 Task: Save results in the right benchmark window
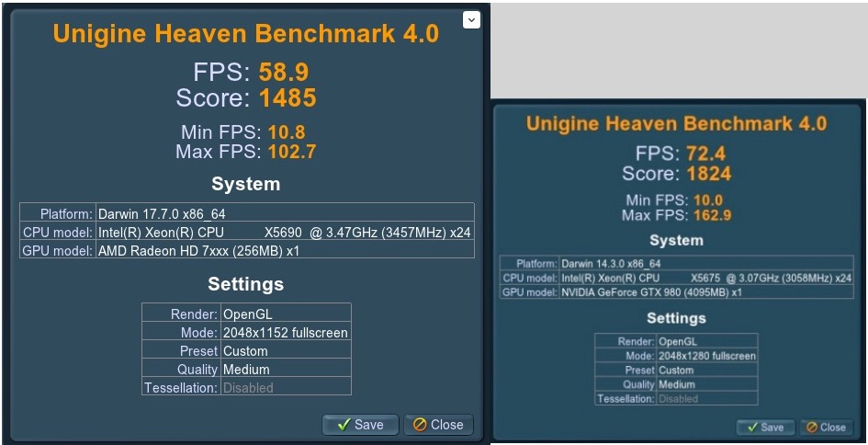pos(765,428)
